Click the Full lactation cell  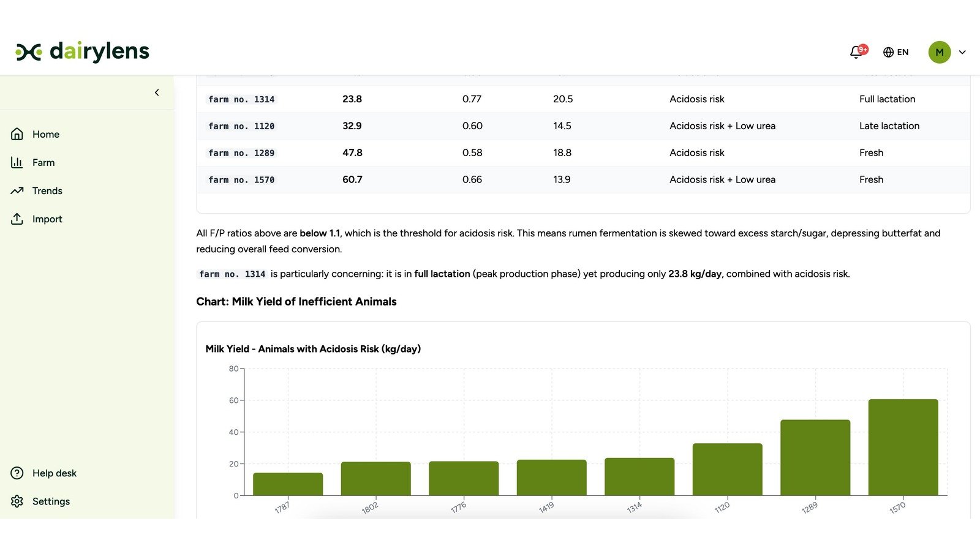[x=887, y=99]
